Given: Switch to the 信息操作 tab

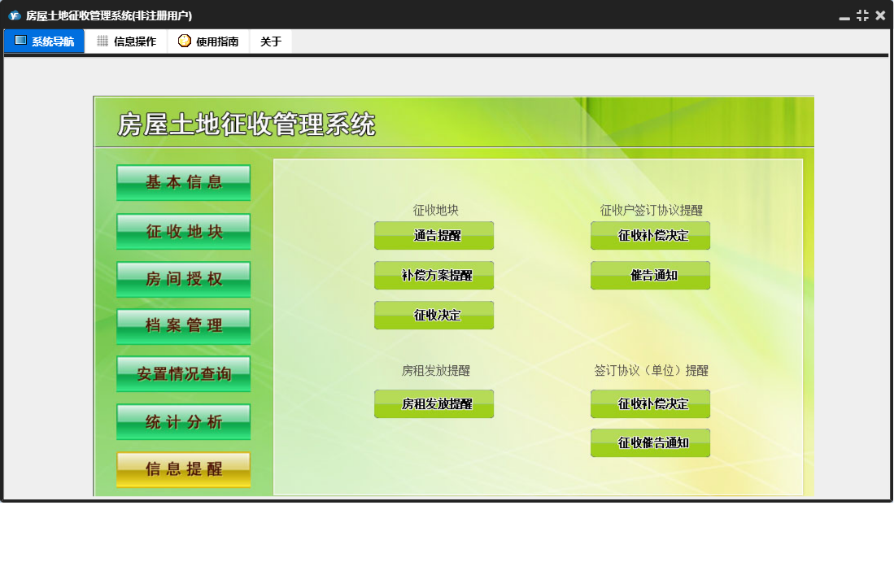Looking at the screenshot, I should tap(126, 41).
